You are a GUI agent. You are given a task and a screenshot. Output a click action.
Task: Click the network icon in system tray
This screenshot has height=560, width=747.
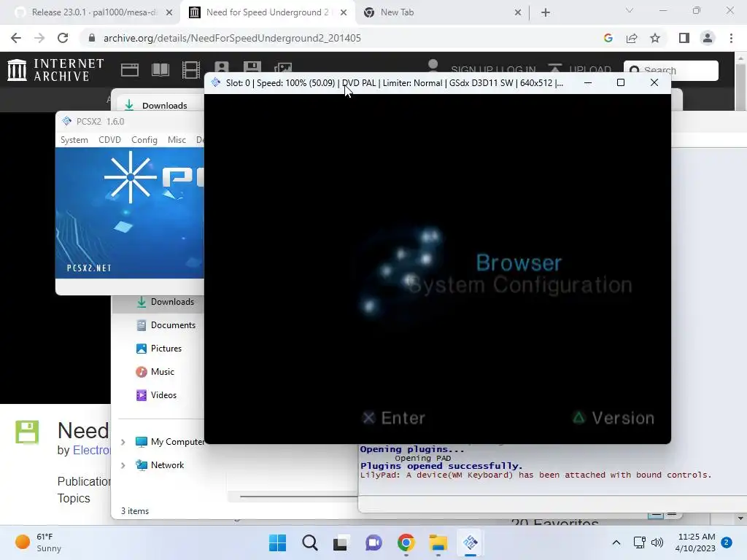[639, 542]
